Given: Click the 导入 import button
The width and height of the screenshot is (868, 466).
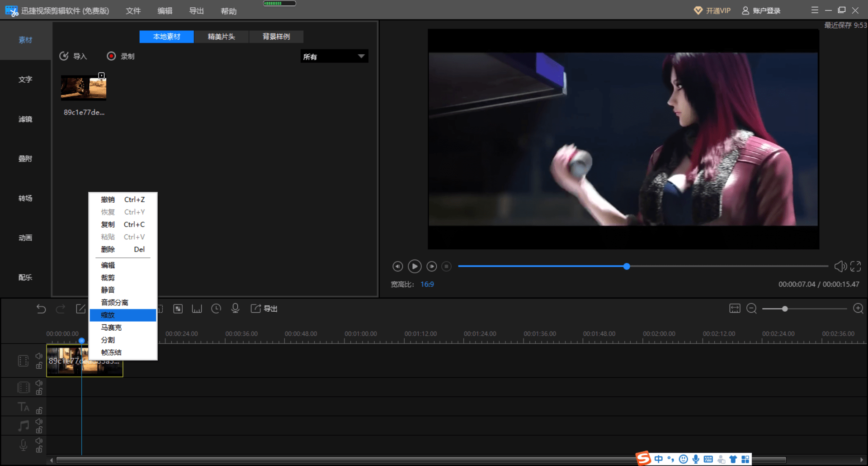Looking at the screenshot, I should (73, 56).
